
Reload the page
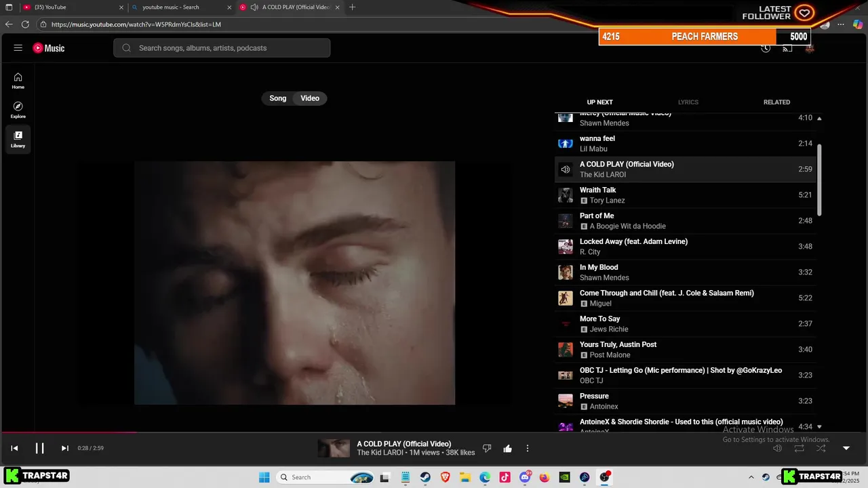coord(25,24)
